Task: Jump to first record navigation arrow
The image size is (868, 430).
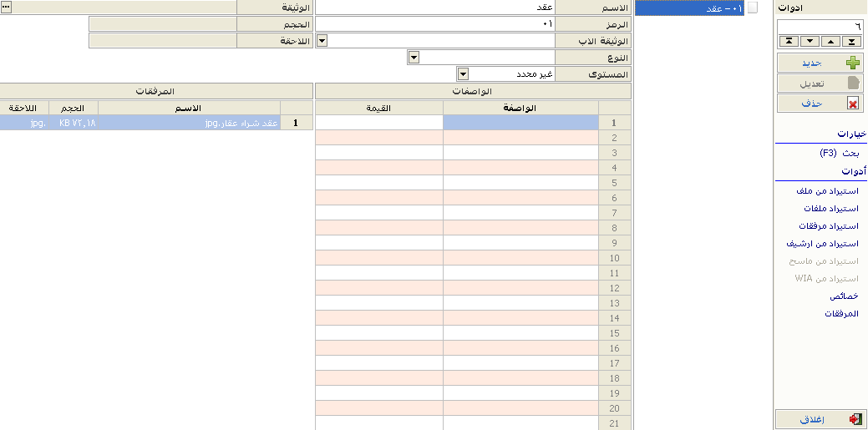Action: point(787,41)
